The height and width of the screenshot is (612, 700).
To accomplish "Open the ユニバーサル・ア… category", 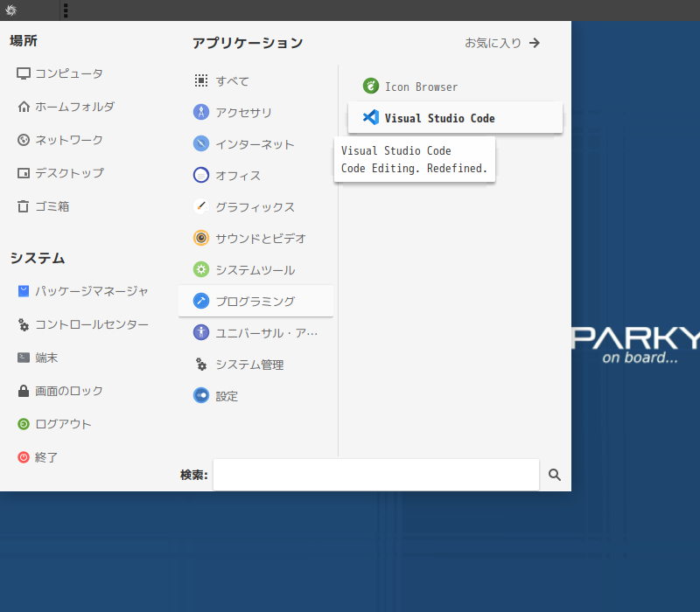I will [255, 332].
